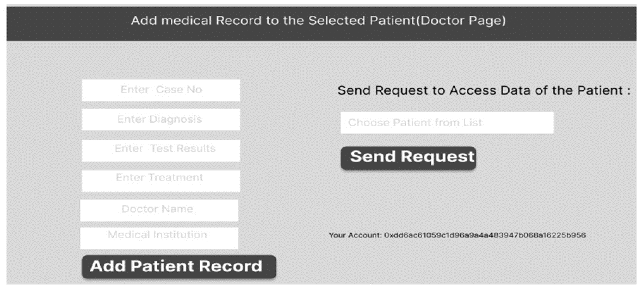Click the page header title text

coord(318,21)
